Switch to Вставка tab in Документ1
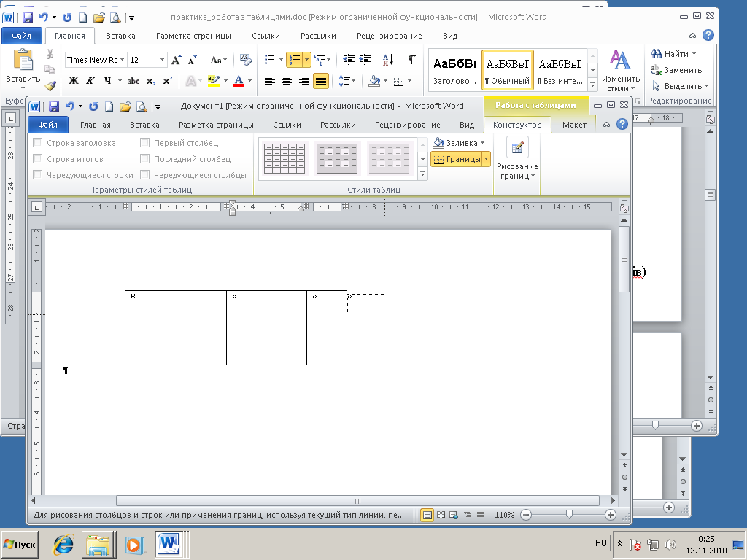This screenshot has height=560, width=747. 144,125
